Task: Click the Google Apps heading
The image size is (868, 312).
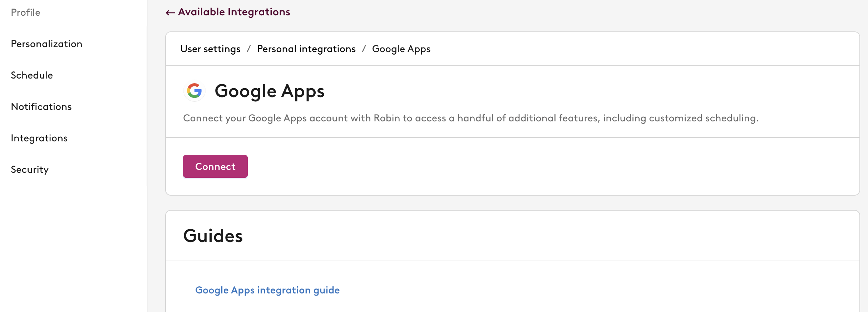Action: click(270, 91)
